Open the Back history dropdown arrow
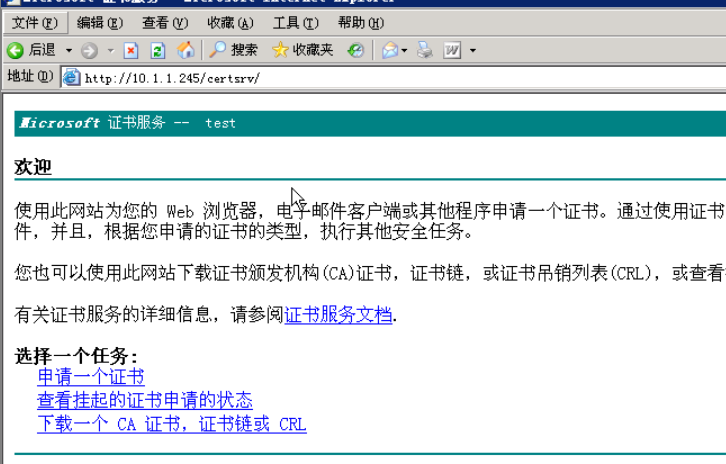 (69, 50)
